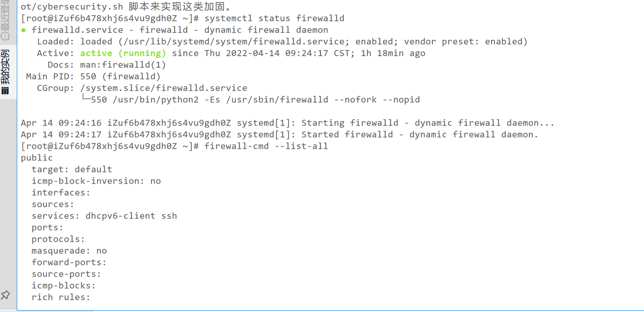Screen dimensions: 644x312
Task: Click the 'man:firewalld(1)' docs reference
Action: [x=123, y=65]
